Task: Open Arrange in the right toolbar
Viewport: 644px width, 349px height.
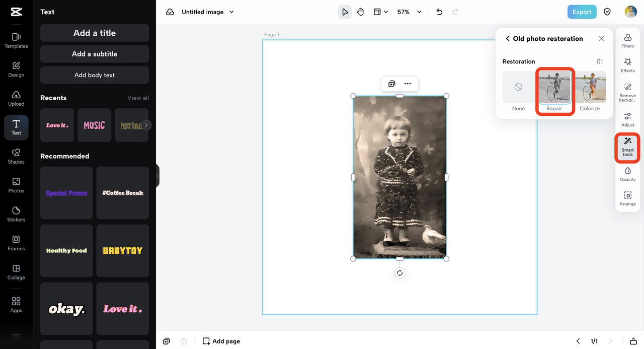Action: [627, 199]
